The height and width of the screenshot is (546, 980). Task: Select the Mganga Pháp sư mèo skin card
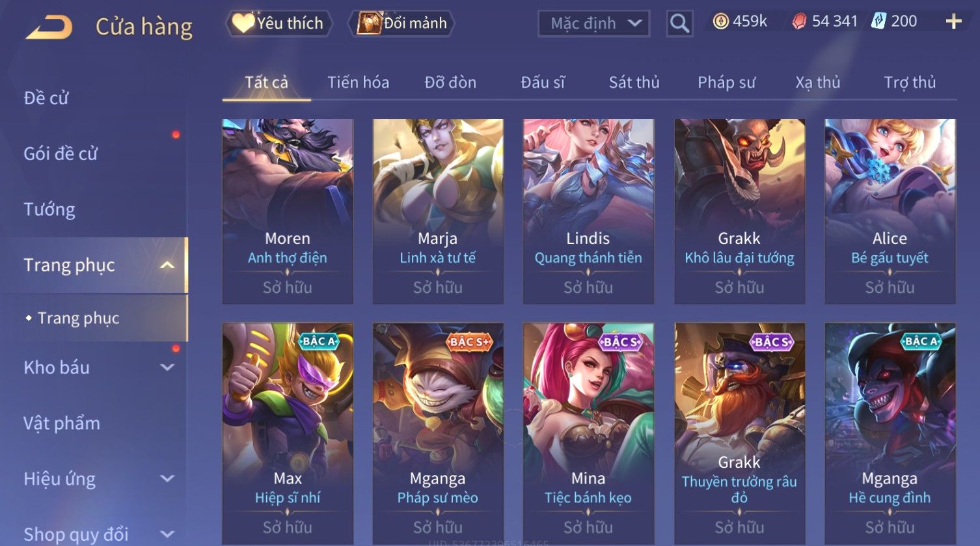click(x=438, y=433)
